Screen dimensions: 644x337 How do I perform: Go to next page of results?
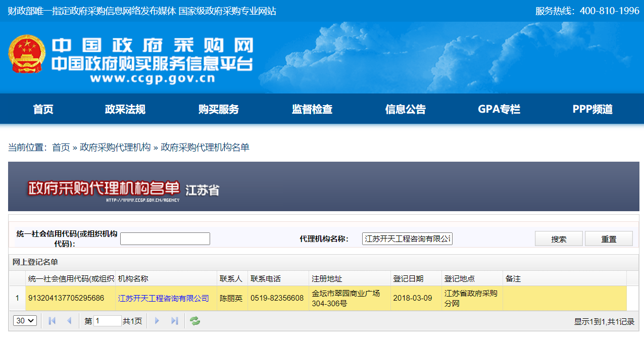[x=157, y=321]
